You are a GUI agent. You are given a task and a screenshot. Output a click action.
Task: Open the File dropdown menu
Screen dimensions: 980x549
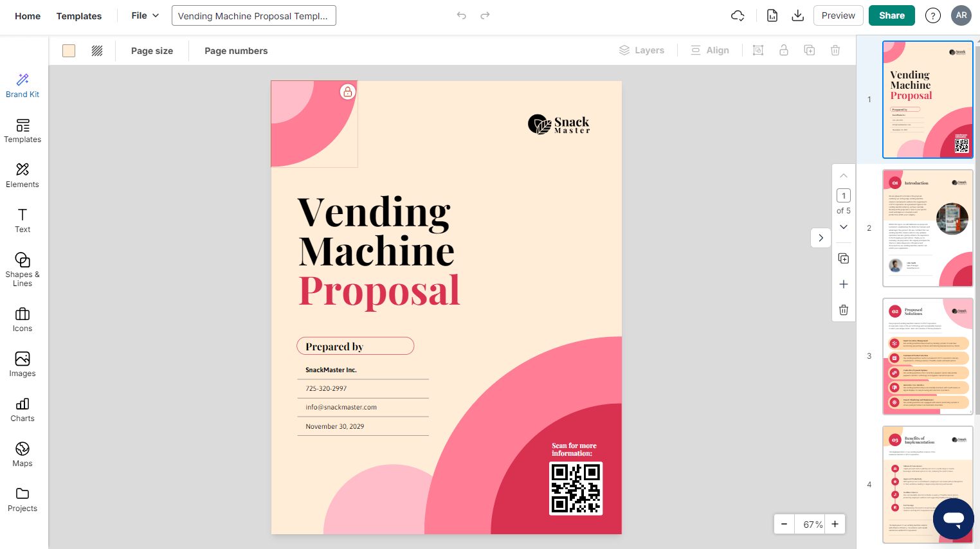click(x=145, y=15)
